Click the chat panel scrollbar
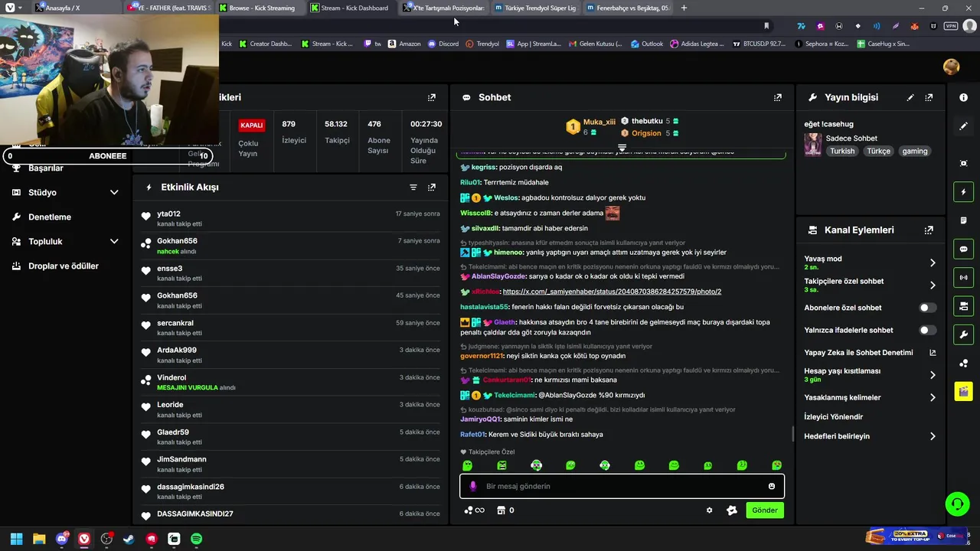The height and width of the screenshot is (551, 980). click(x=792, y=434)
